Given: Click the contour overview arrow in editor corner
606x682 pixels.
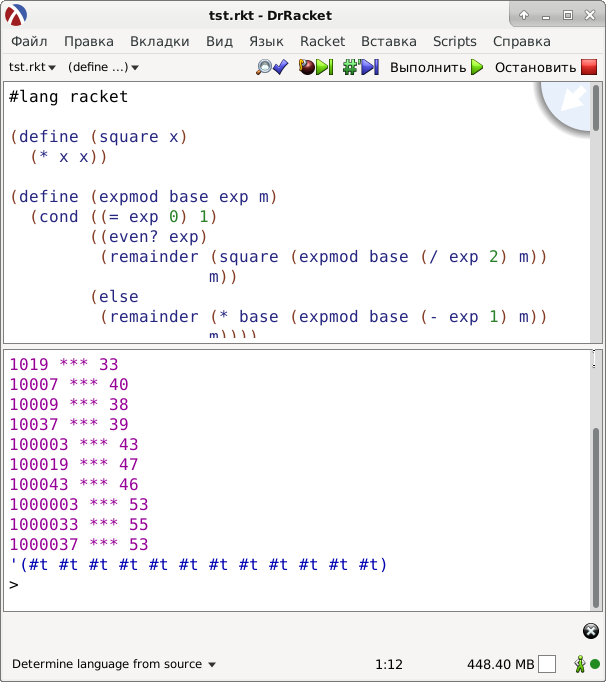Looking at the screenshot, I should point(571,99).
